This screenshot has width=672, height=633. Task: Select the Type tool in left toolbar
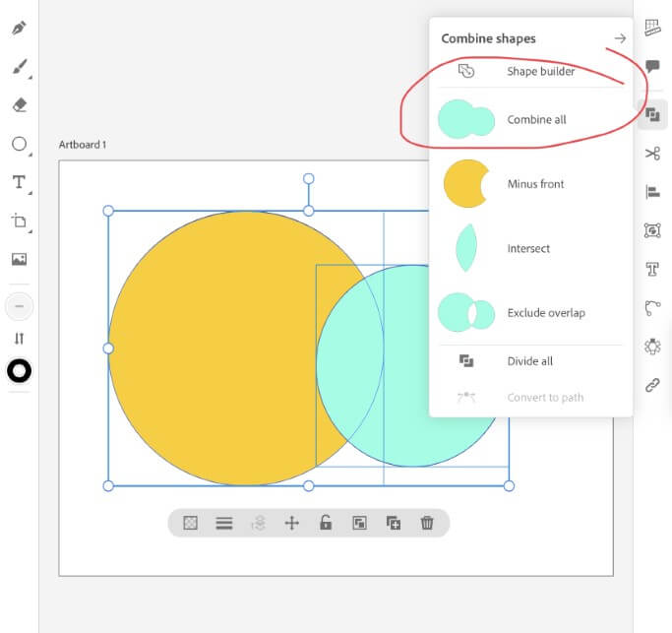20,182
